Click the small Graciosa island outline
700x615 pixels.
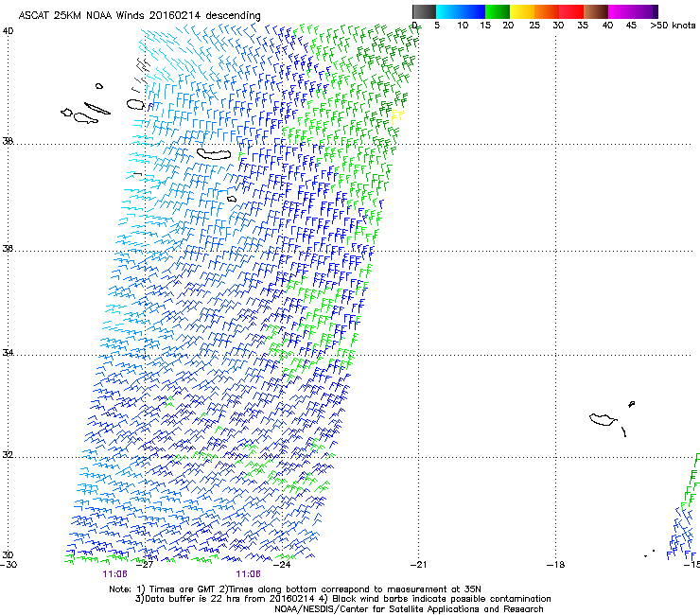pyautogui.click(x=99, y=86)
